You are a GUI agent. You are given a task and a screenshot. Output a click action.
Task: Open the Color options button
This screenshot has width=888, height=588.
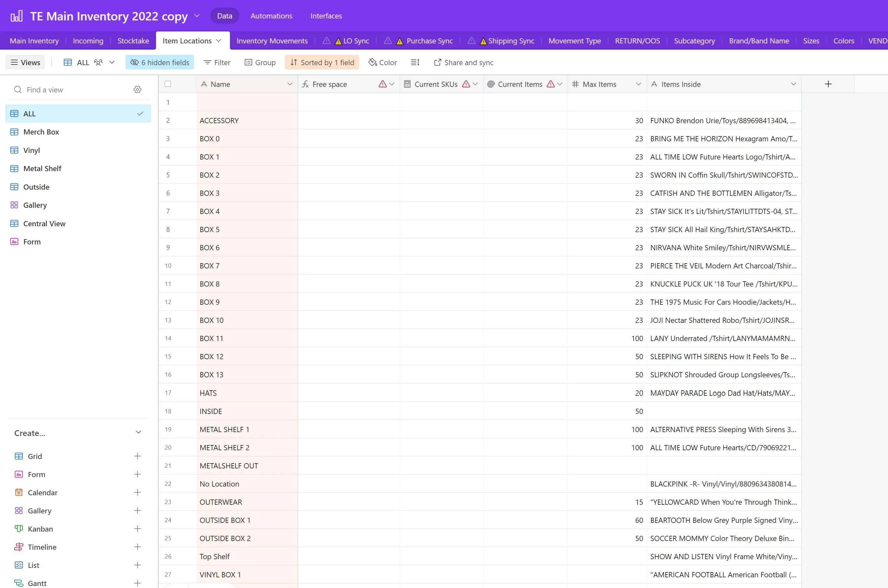383,62
